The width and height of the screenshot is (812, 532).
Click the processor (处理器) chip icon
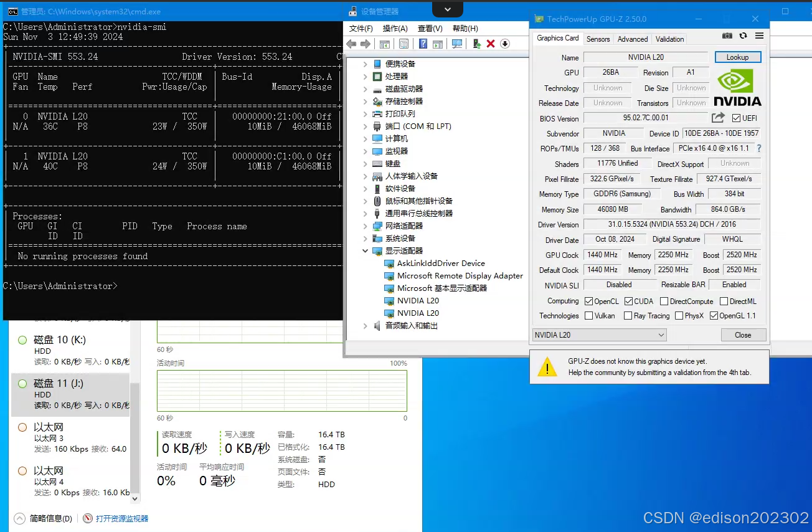click(x=377, y=77)
